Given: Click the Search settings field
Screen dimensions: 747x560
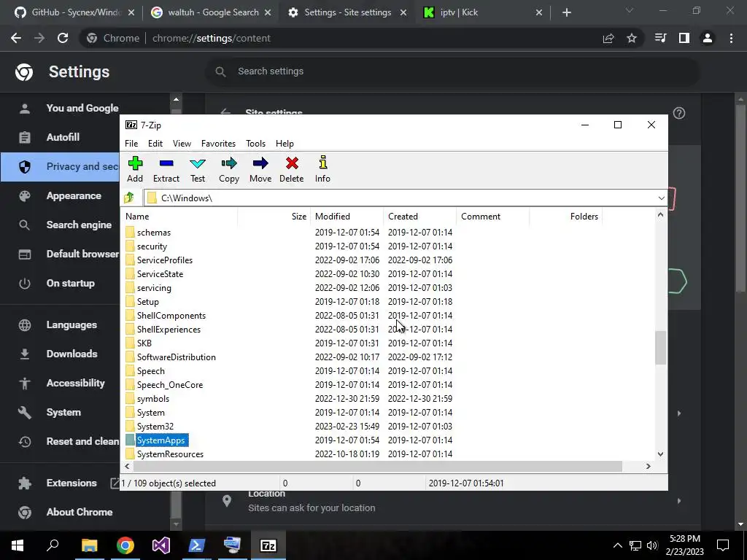Looking at the screenshot, I should click(x=452, y=71).
